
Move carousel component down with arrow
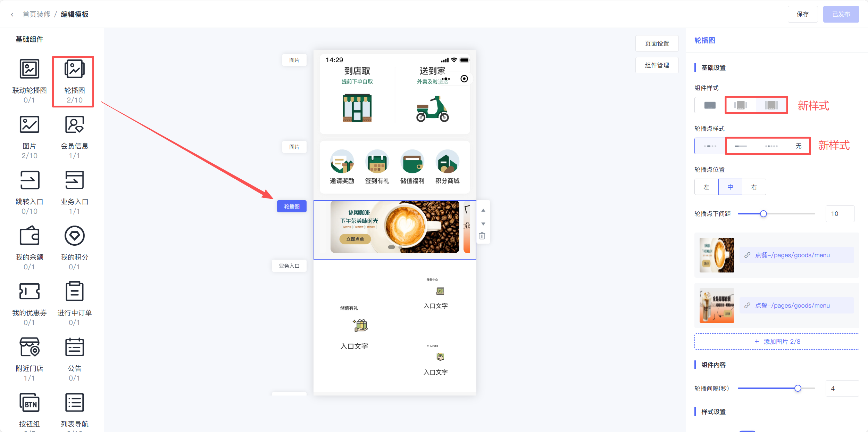483,224
